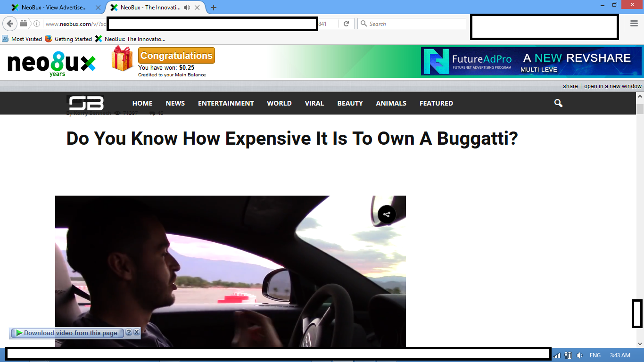Go back using the browser Back arrow
644x362 pixels.
(10, 24)
